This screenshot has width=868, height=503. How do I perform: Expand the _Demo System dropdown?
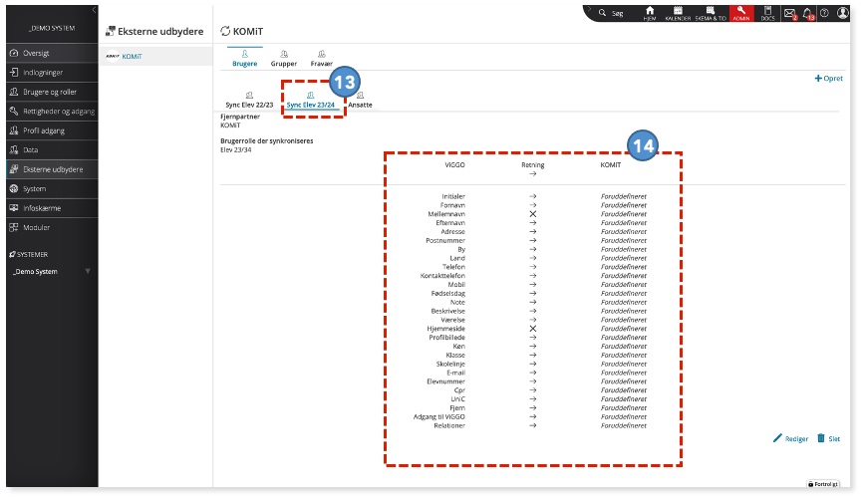click(x=88, y=271)
